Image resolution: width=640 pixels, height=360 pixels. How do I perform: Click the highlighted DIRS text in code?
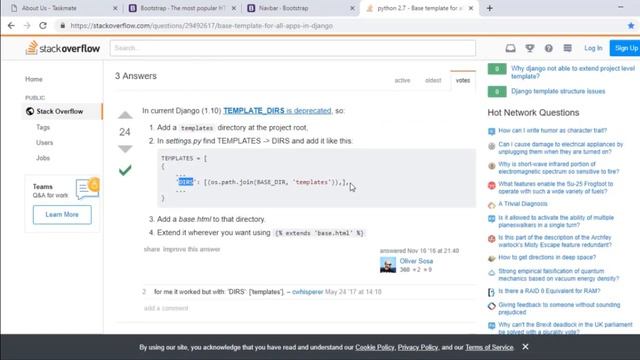(186, 182)
